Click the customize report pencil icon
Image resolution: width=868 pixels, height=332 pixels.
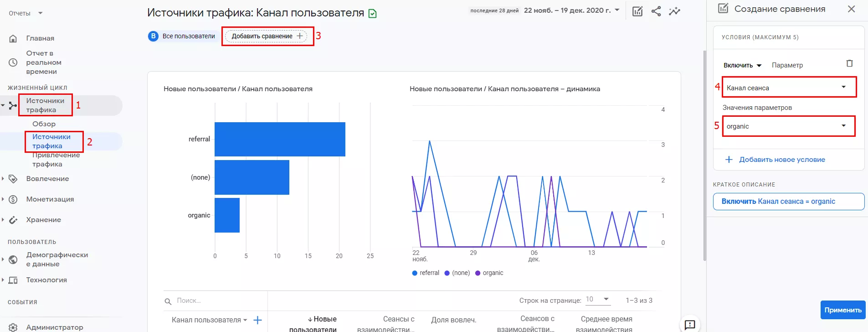tap(637, 11)
